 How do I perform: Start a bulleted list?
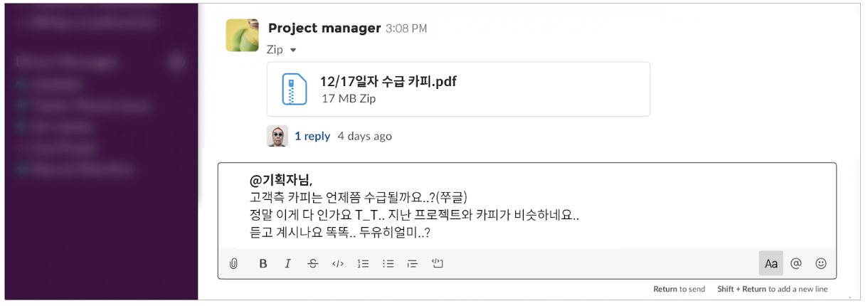388,263
